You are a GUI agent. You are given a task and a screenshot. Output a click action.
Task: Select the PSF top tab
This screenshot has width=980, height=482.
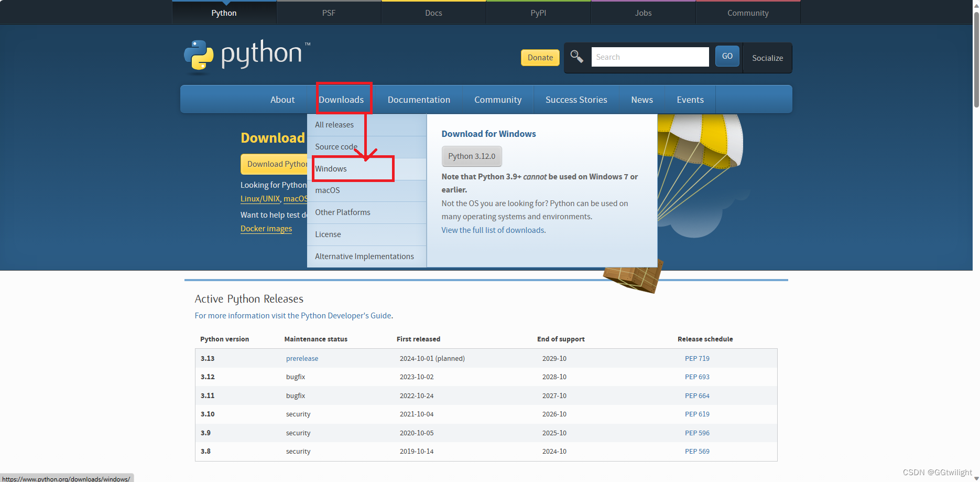(x=329, y=13)
